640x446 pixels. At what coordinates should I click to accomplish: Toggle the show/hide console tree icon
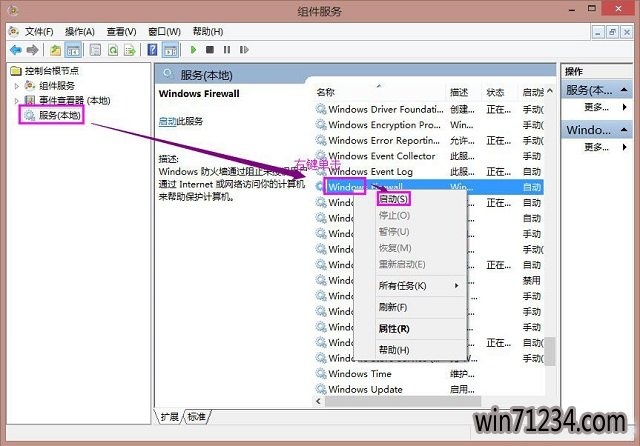point(73,50)
